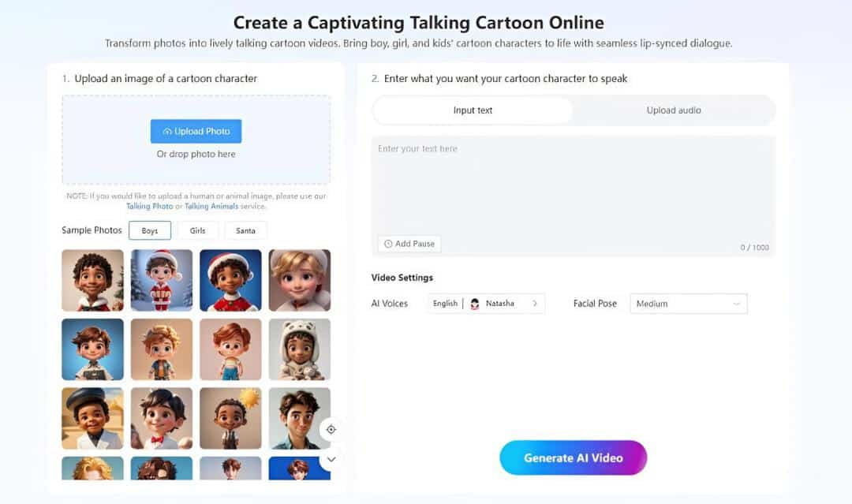Switch to the Input text tab
The image size is (852, 504).
[x=473, y=110]
